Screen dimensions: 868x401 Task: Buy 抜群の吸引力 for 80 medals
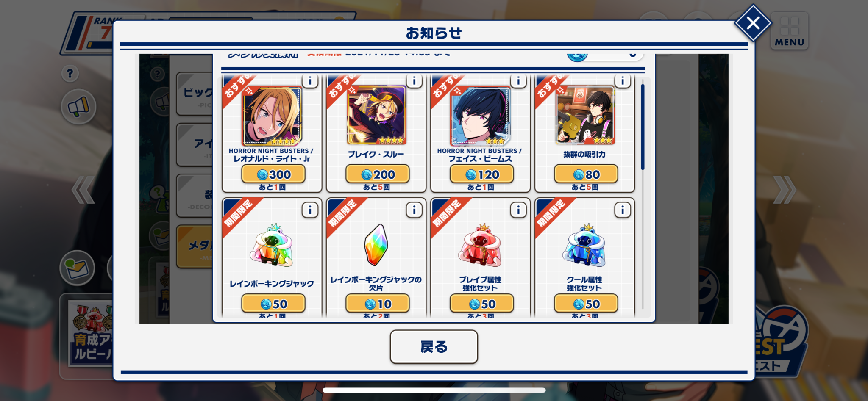(586, 174)
